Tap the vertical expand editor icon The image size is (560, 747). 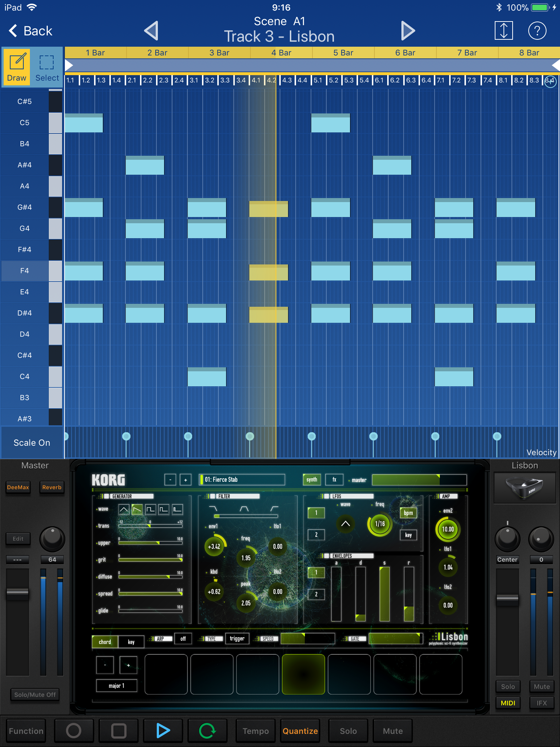[x=503, y=30]
